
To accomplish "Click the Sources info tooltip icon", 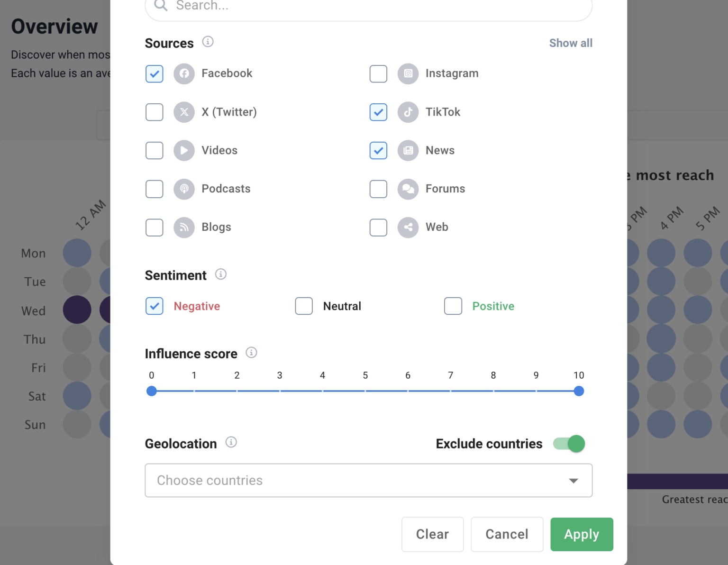I will 207,42.
